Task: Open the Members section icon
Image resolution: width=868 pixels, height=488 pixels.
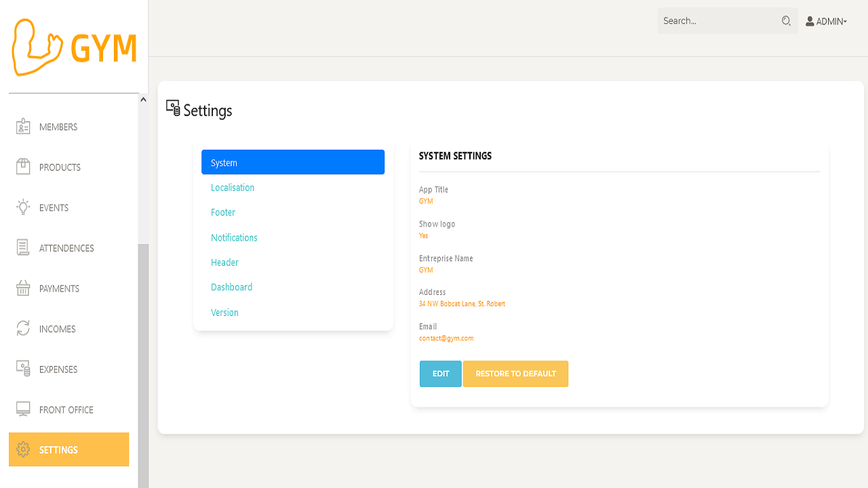Action: pos(22,126)
